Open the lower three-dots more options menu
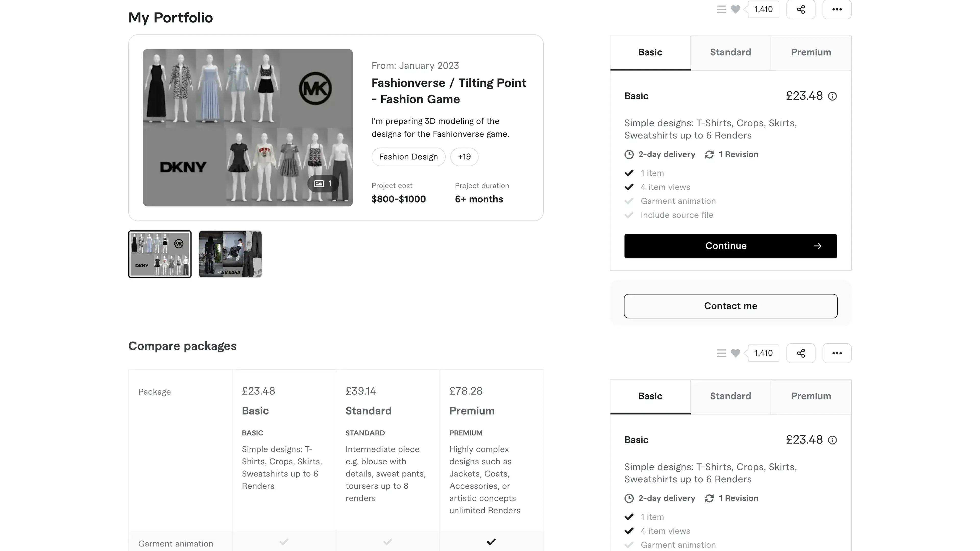The image size is (980, 551). click(x=837, y=353)
